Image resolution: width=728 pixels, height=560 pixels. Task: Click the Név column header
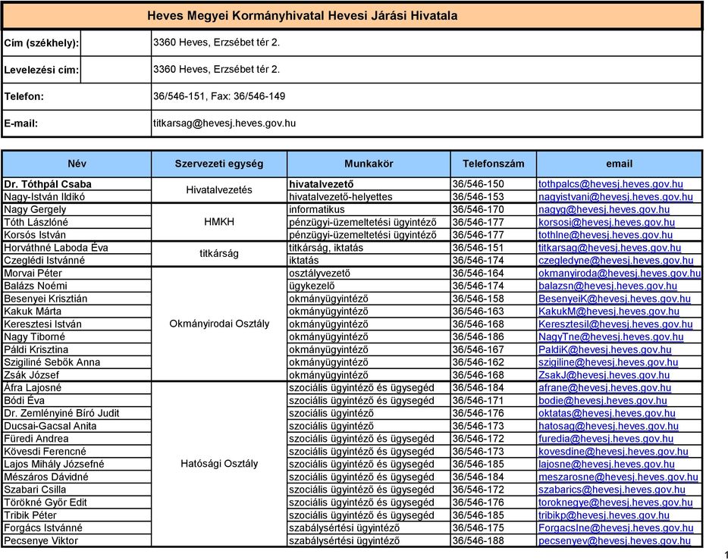point(77,164)
